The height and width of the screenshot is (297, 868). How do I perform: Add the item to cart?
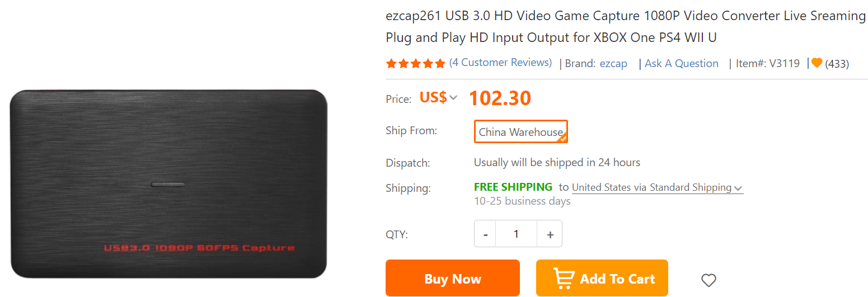click(x=602, y=278)
